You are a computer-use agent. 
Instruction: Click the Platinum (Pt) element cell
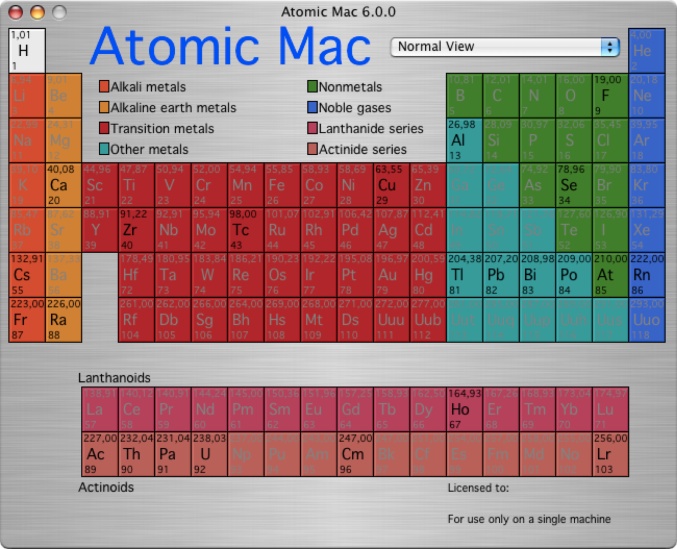[355, 275]
